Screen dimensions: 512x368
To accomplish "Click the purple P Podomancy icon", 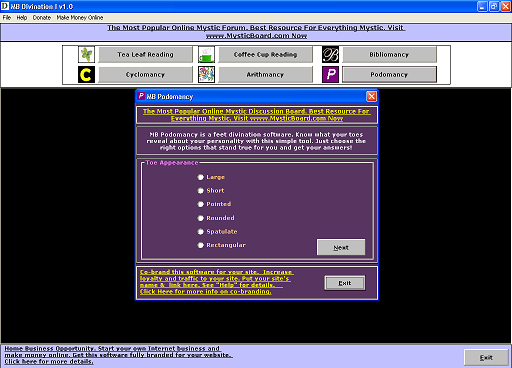I will point(330,74).
